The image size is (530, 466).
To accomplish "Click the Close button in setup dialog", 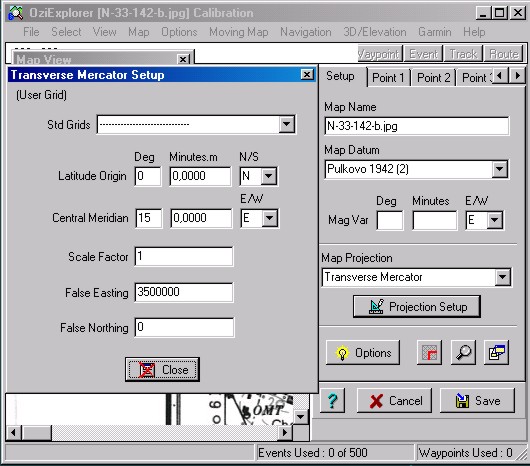I will [x=162, y=370].
